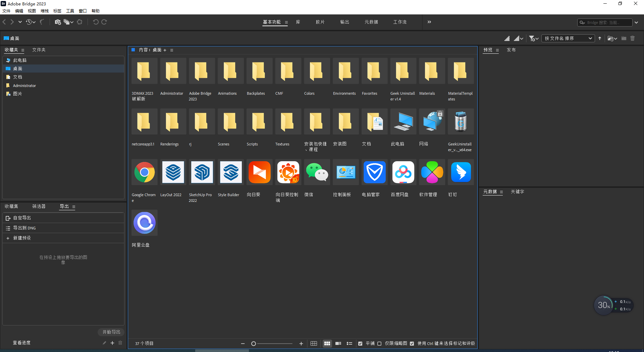Image resolution: width=644 pixels, height=352 pixels.
Task: Click the ascending sort arrow icon
Action: point(600,38)
